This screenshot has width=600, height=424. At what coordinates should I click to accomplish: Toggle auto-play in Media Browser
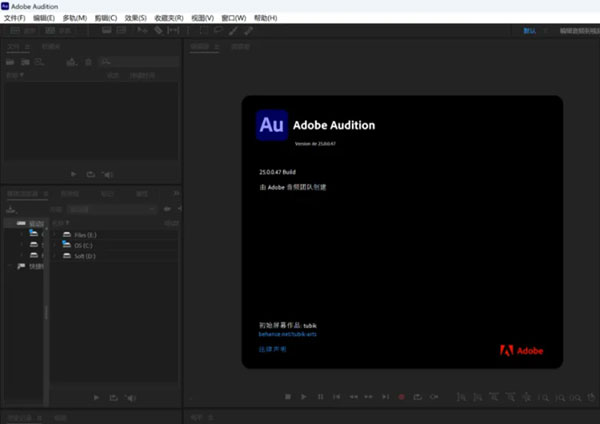click(130, 398)
